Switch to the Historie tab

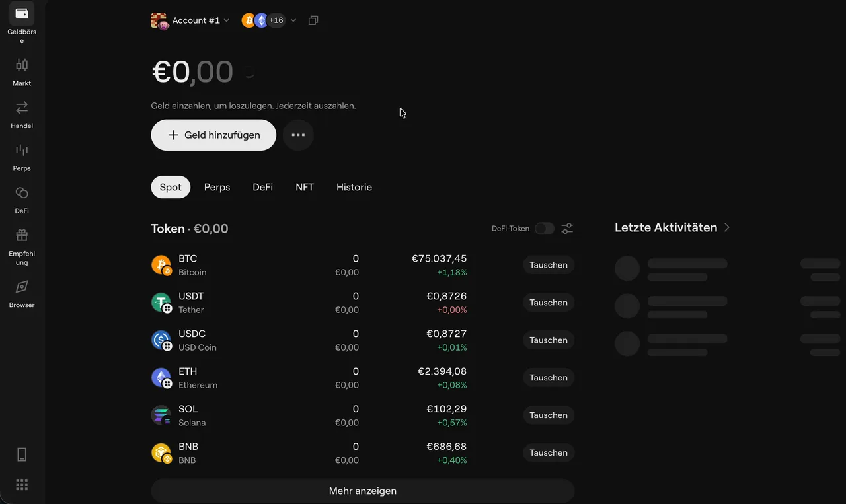pos(354,187)
